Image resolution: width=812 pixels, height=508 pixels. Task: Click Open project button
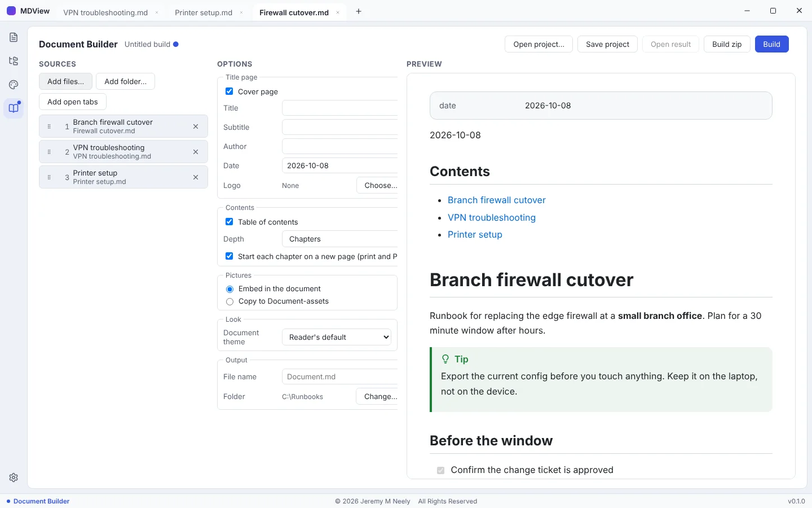pyautogui.click(x=539, y=44)
